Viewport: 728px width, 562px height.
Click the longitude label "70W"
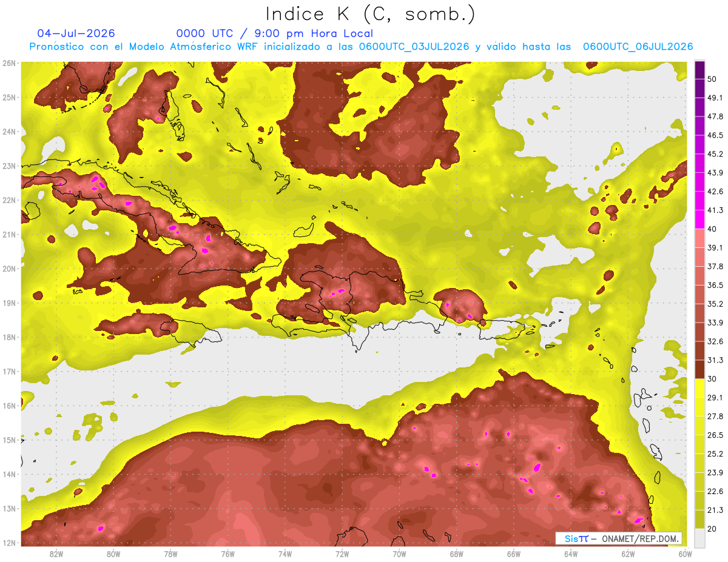[399, 554]
